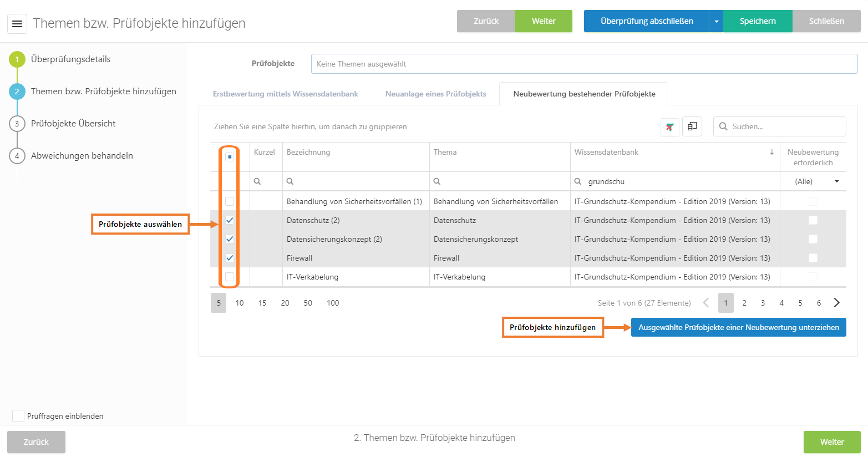Image resolution: width=868 pixels, height=457 pixels.
Task: Switch to Neuanlage eines Prüfobjekts tab
Action: [x=435, y=94]
